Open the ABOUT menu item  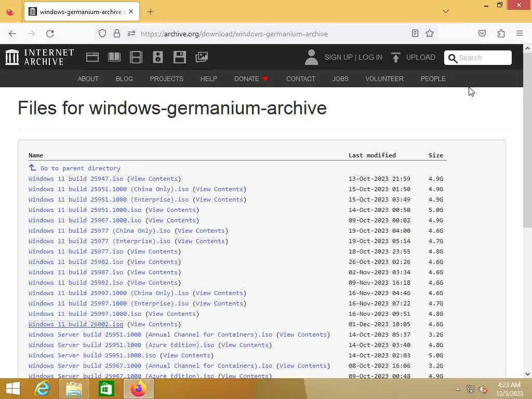[88, 79]
